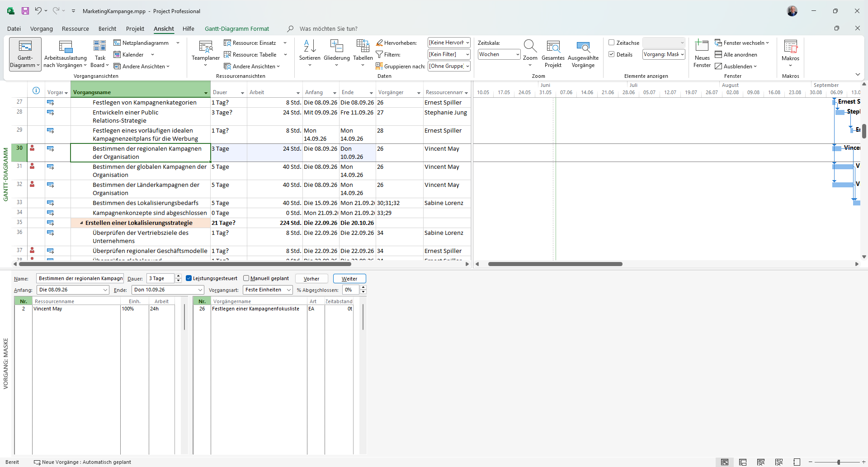868x467 pixels.
Task: Switch to the Ressource ribbon tab
Action: [75, 29]
